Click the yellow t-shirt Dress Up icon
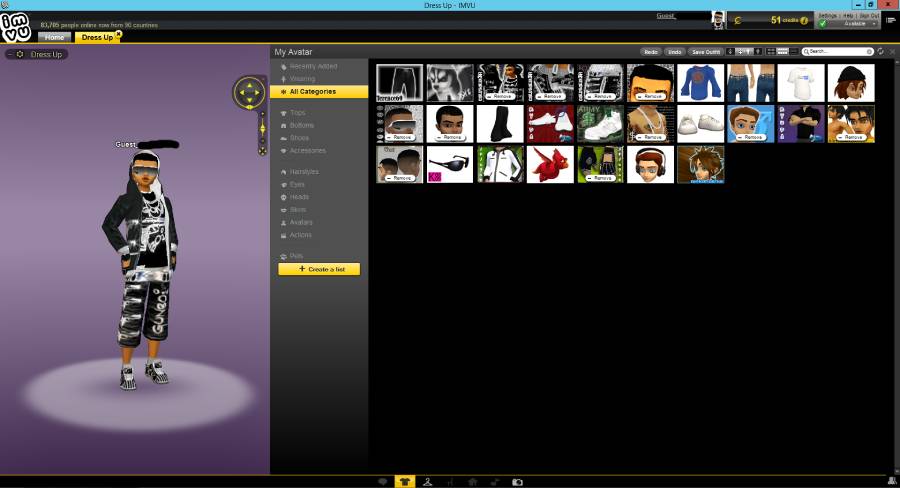The image size is (900, 488). click(405, 482)
